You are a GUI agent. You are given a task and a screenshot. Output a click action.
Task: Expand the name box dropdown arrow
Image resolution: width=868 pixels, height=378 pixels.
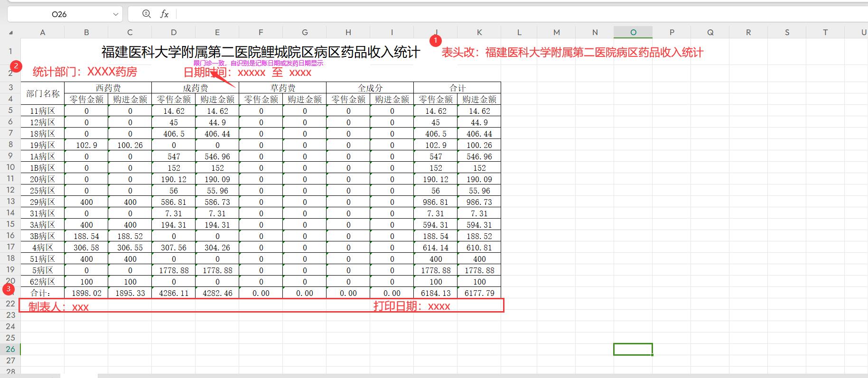(116, 14)
